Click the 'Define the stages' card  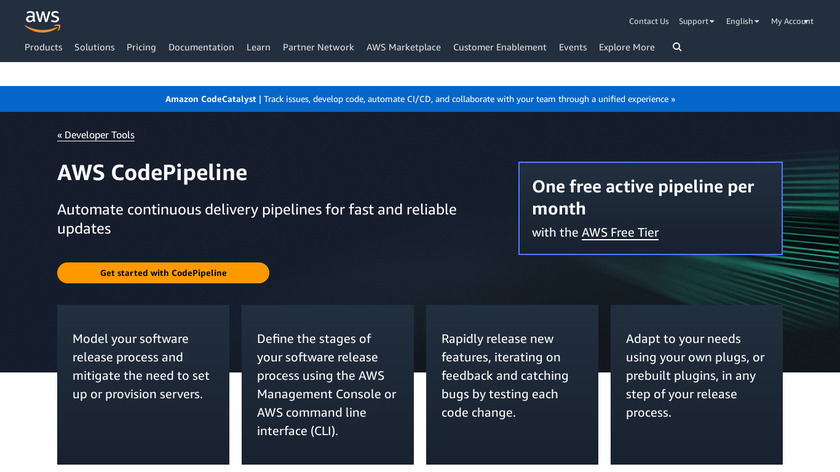click(327, 384)
